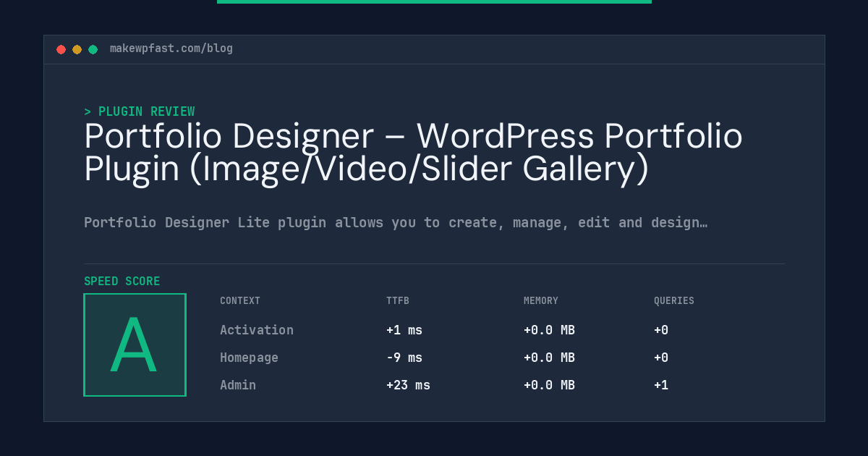
Task: Click the green window dot
Action: point(93,49)
